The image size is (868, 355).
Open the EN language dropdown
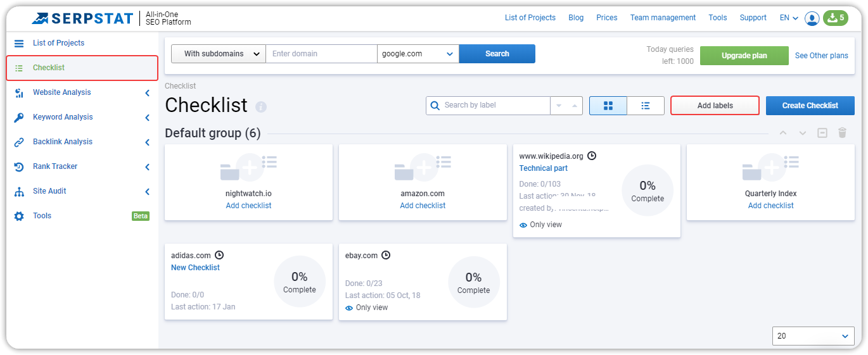[789, 18]
